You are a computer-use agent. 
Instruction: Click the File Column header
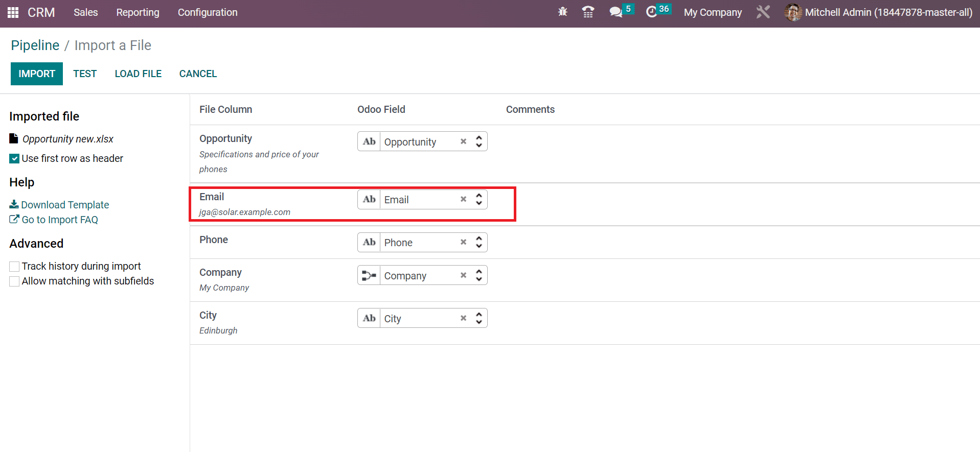[225, 109]
